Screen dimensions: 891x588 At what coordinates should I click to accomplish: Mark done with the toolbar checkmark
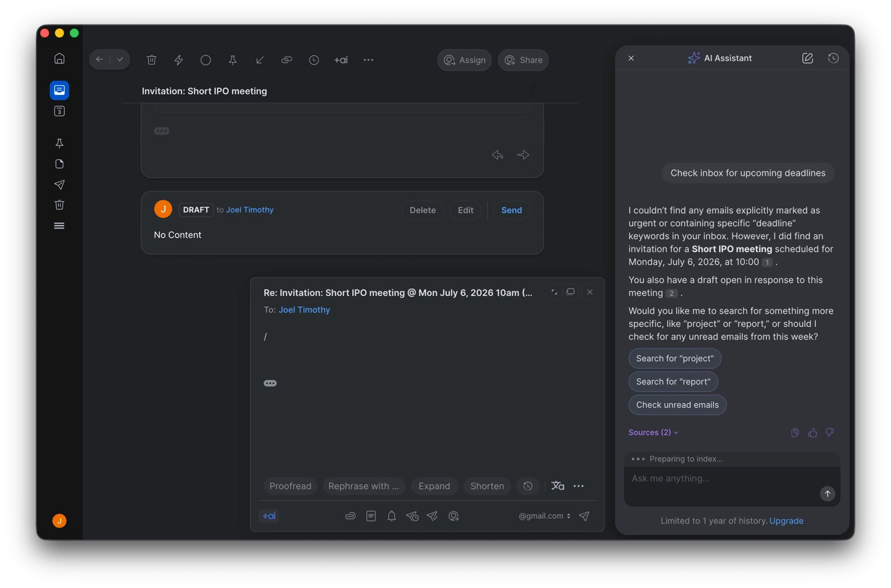(120, 59)
